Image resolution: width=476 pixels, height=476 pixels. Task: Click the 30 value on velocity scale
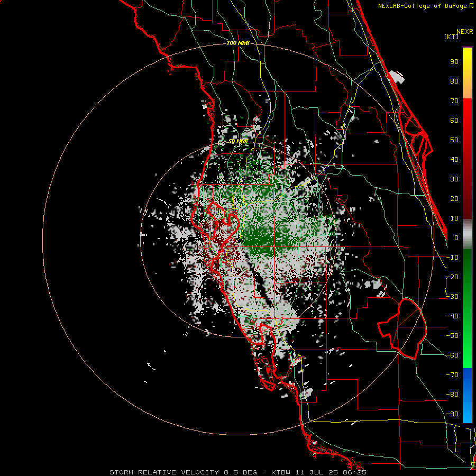tap(454, 179)
